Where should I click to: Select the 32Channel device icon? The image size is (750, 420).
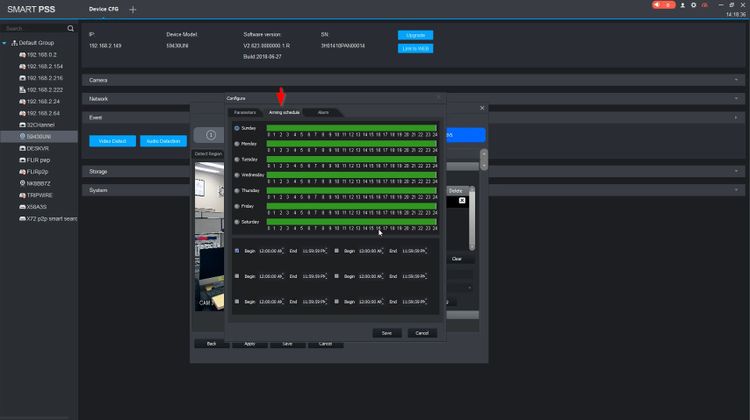point(22,124)
